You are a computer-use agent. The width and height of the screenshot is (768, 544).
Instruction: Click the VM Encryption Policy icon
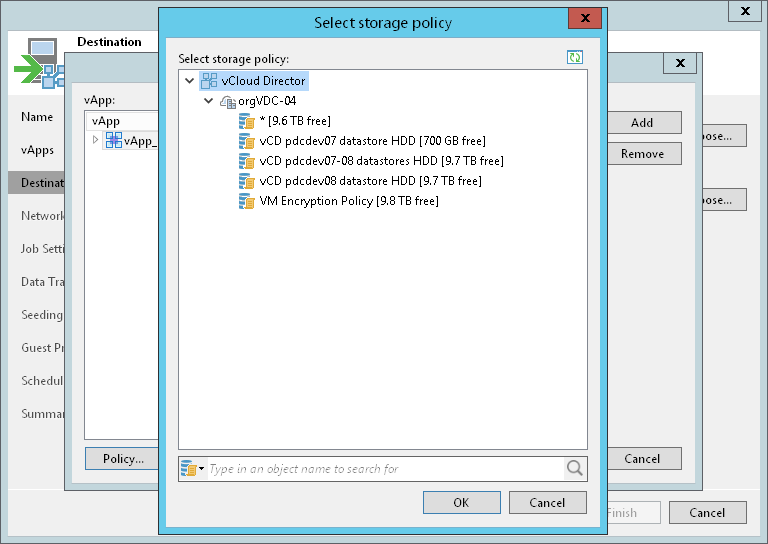(247, 201)
